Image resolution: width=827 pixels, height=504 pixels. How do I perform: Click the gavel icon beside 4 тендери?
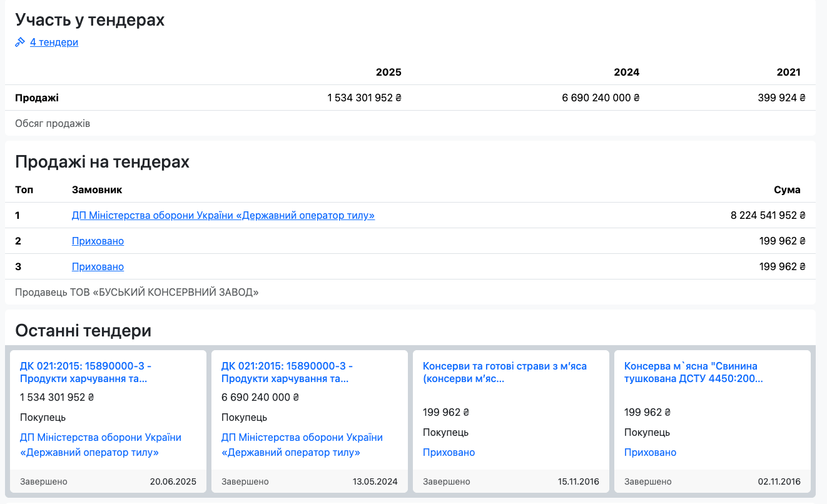coord(20,43)
